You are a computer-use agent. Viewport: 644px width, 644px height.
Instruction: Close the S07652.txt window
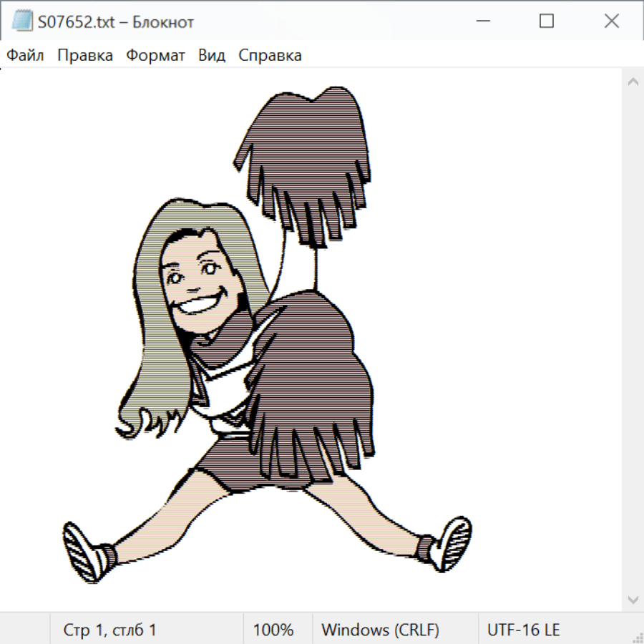coord(611,21)
